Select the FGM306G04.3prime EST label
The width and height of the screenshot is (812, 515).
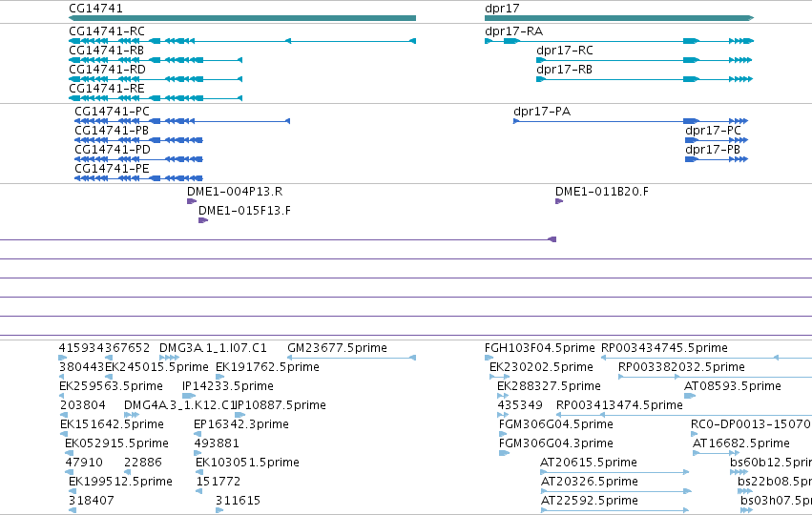(555, 443)
